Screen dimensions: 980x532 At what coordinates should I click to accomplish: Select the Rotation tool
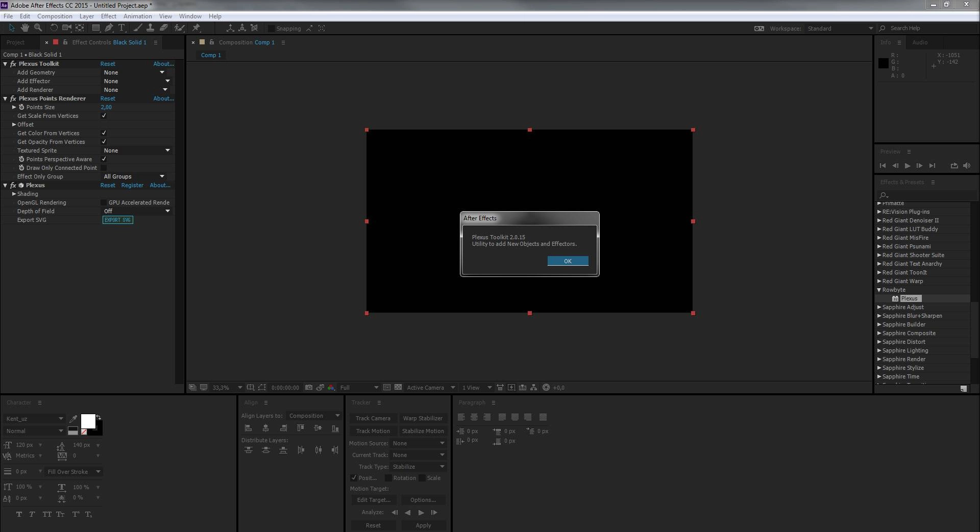[x=54, y=28]
